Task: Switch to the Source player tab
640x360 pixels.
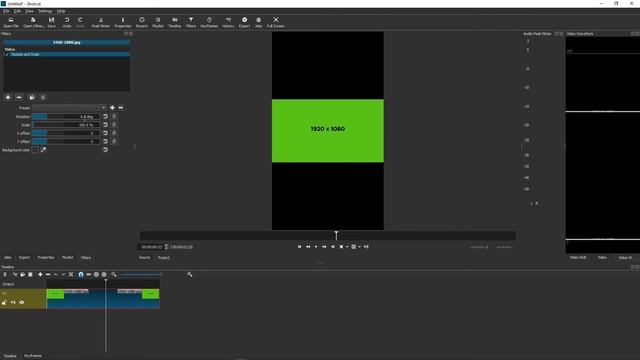Action: tap(144, 258)
